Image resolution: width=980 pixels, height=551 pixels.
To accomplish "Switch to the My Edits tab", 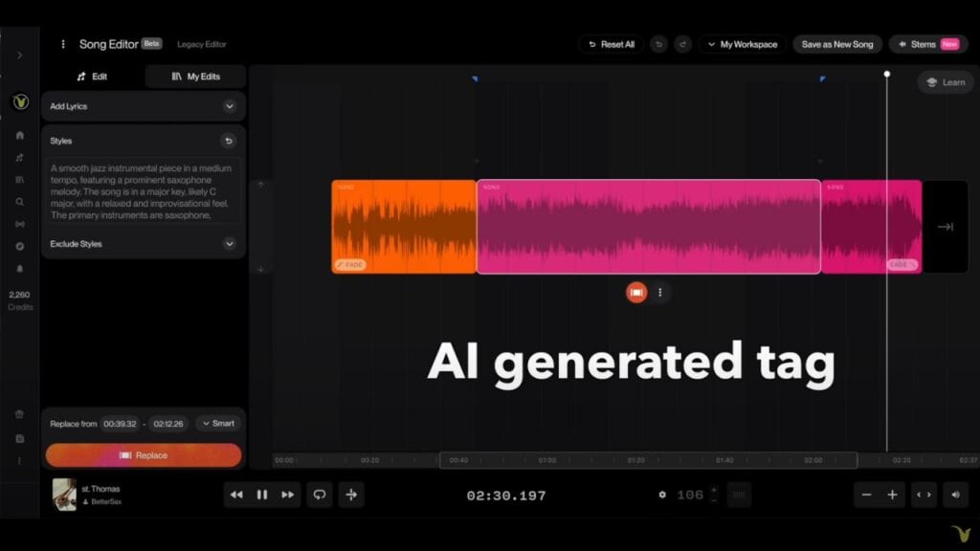I will (x=196, y=77).
